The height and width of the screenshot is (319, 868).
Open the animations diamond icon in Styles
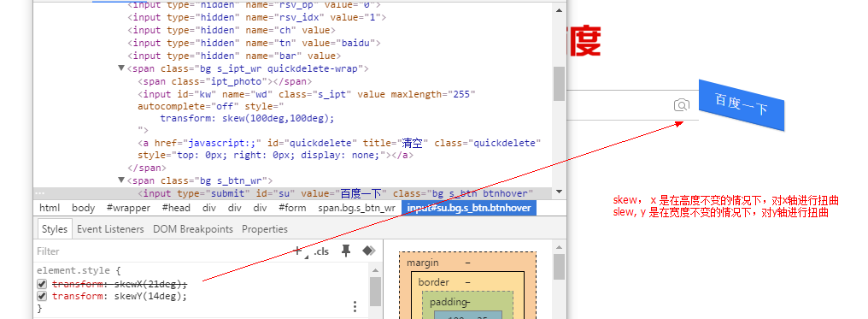[369, 251]
